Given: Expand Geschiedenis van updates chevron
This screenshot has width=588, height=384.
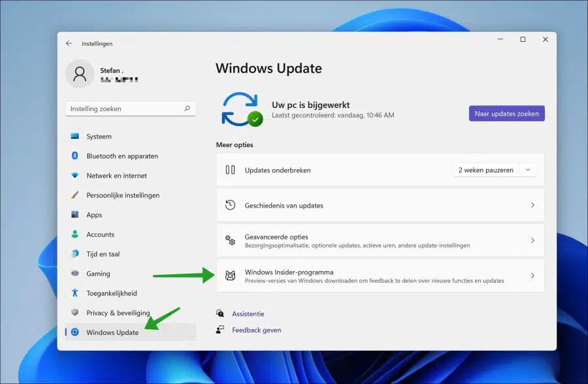Looking at the screenshot, I should [x=532, y=205].
